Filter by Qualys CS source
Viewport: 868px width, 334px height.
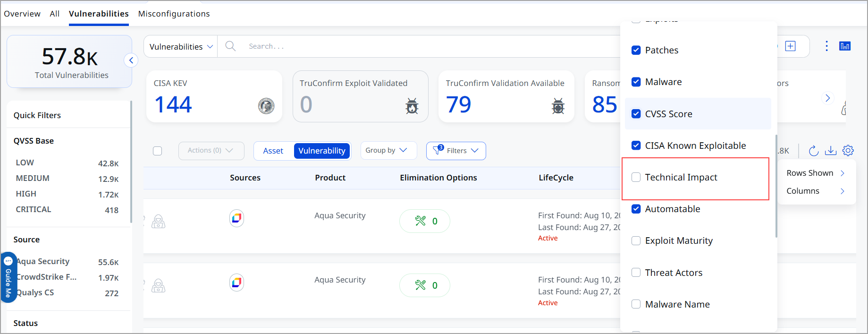click(67, 293)
